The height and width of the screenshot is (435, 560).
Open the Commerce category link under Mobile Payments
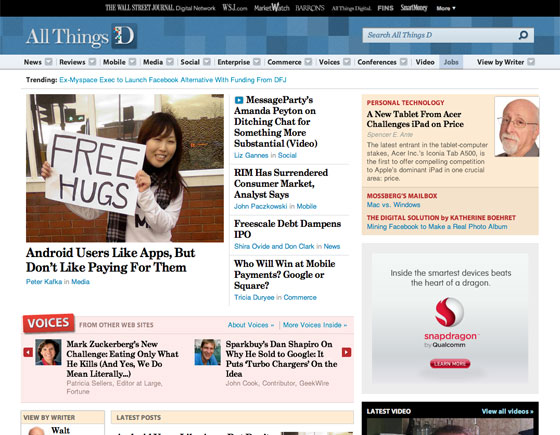[300, 298]
